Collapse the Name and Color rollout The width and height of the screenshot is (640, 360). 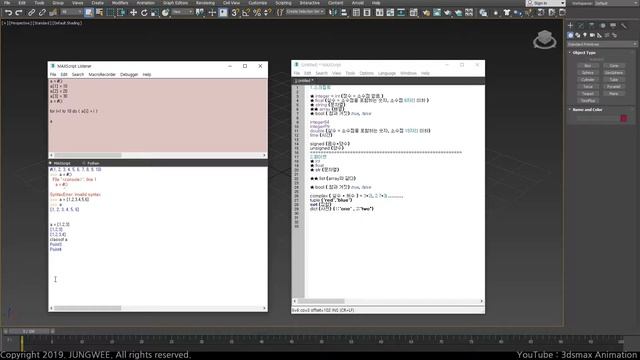pyautogui.click(x=587, y=109)
